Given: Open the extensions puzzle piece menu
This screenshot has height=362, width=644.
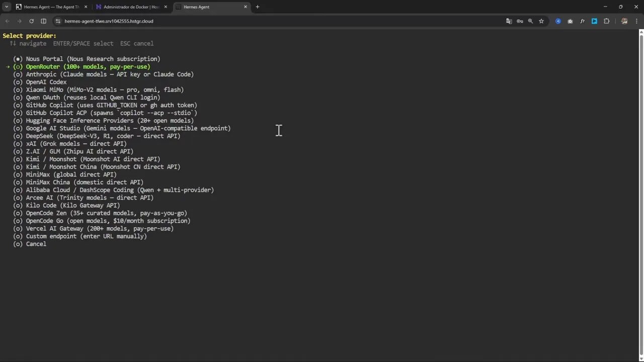Looking at the screenshot, I should 606,21.
